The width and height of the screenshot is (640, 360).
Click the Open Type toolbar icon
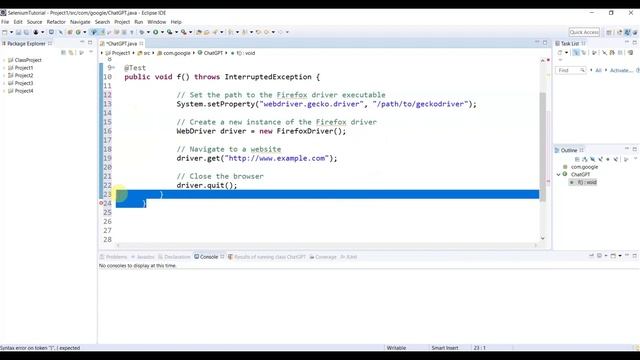(x=199, y=32)
